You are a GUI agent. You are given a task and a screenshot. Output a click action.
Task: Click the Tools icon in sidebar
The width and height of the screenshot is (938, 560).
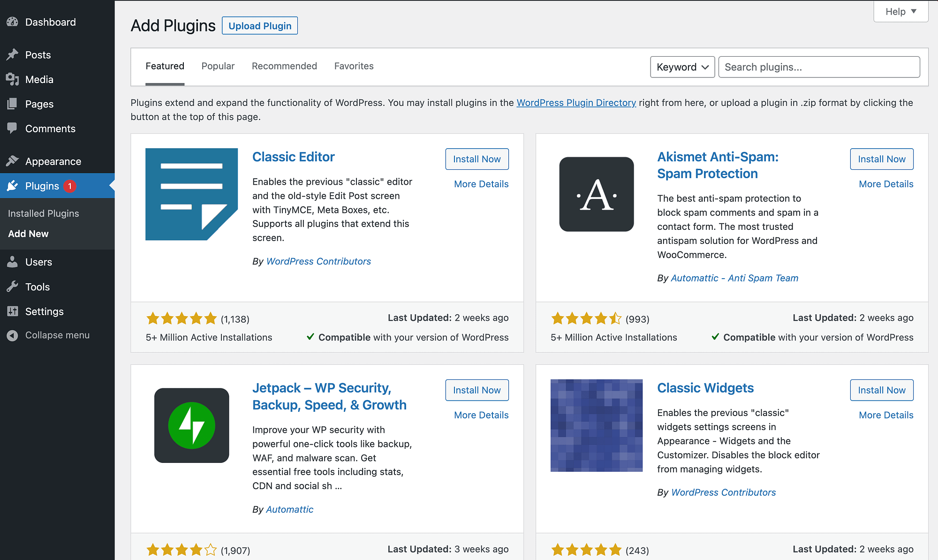click(x=12, y=287)
